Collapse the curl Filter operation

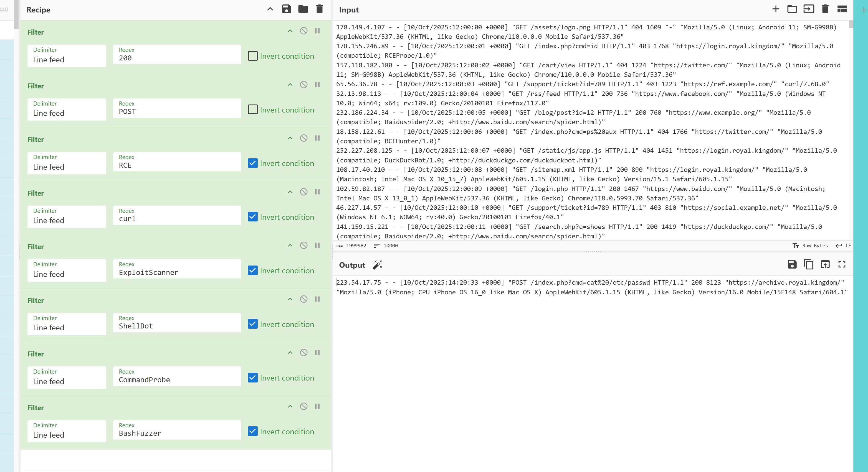(x=290, y=192)
